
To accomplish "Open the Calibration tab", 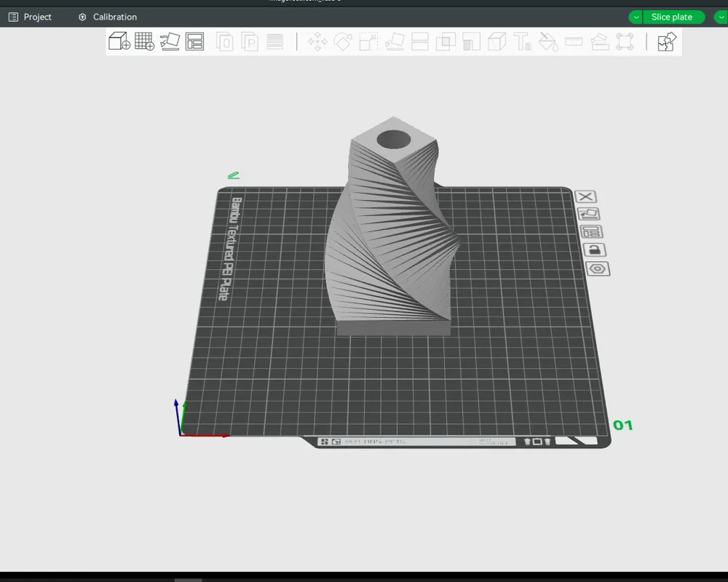I will point(108,17).
